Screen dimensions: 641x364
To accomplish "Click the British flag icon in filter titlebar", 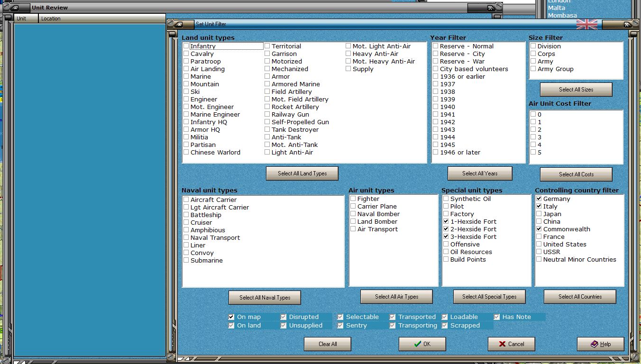I will pyautogui.click(x=586, y=24).
